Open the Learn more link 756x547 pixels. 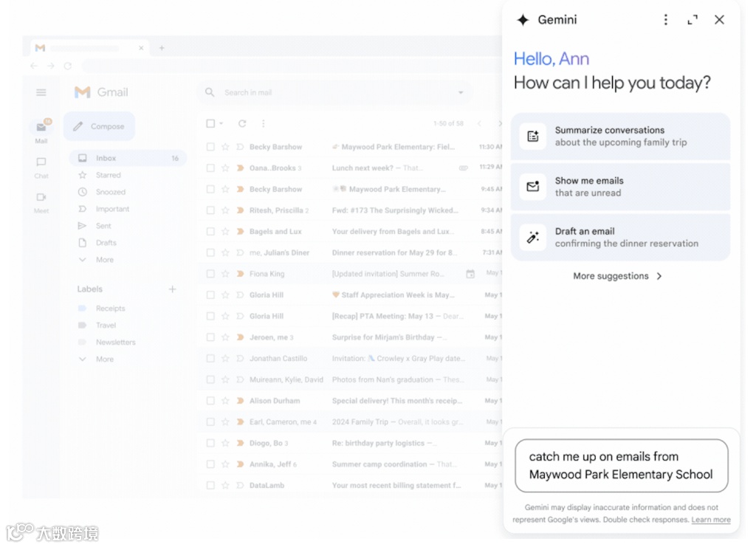pos(711,520)
